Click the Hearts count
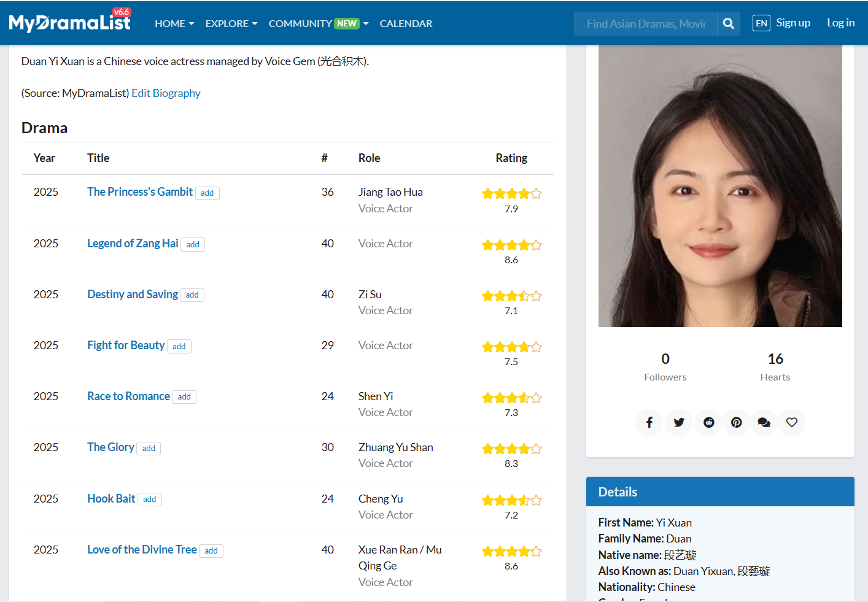Viewport: 868px width, 602px height. [775, 359]
